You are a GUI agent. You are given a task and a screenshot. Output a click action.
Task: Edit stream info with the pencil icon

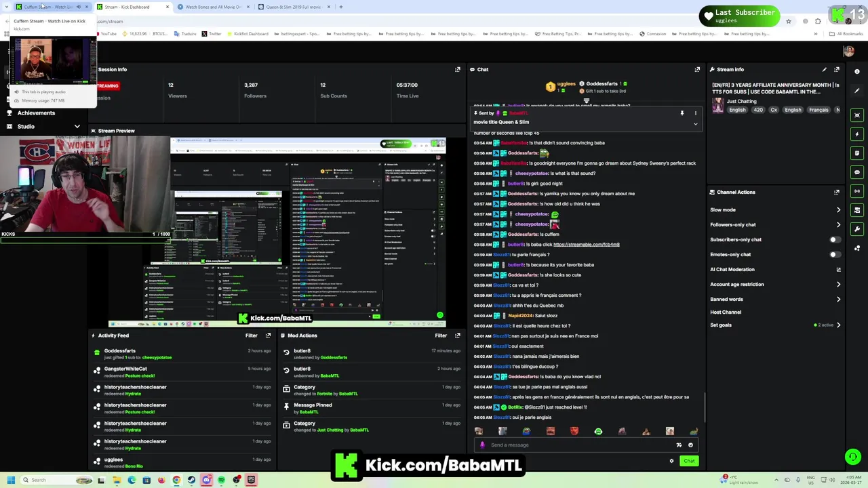point(825,69)
